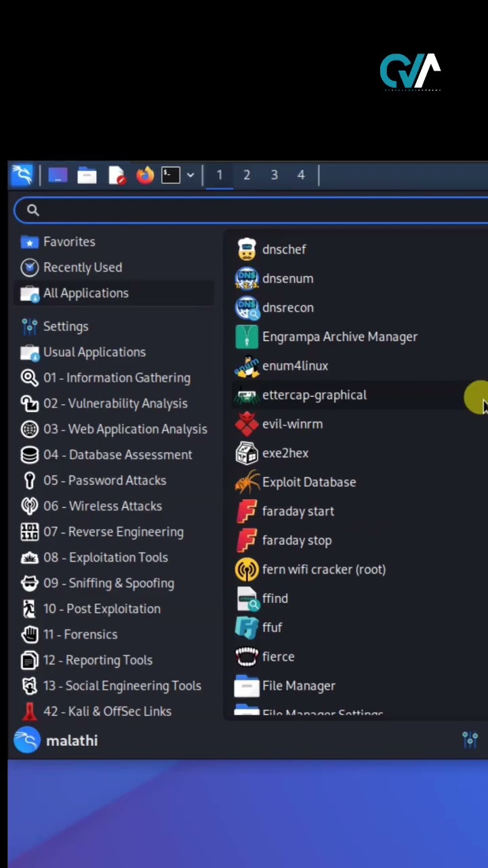The height and width of the screenshot is (868, 488).
Task: Switch to workspace 2
Action: pyautogui.click(x=247, y=176)
